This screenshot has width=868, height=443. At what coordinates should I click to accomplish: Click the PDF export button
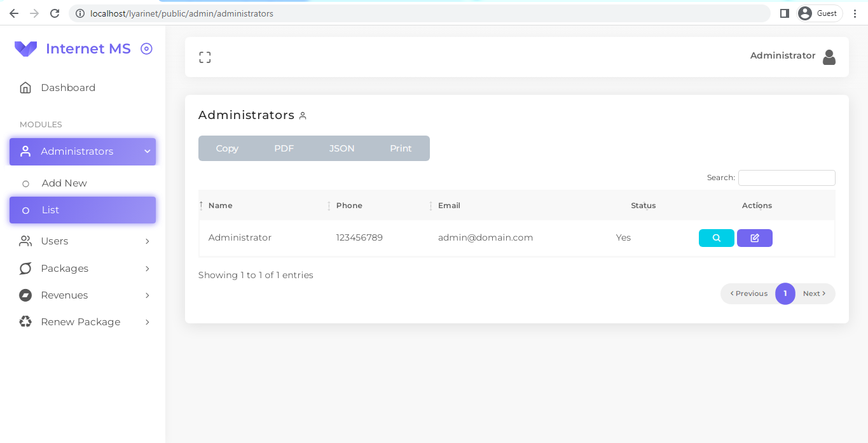[284, 148]
